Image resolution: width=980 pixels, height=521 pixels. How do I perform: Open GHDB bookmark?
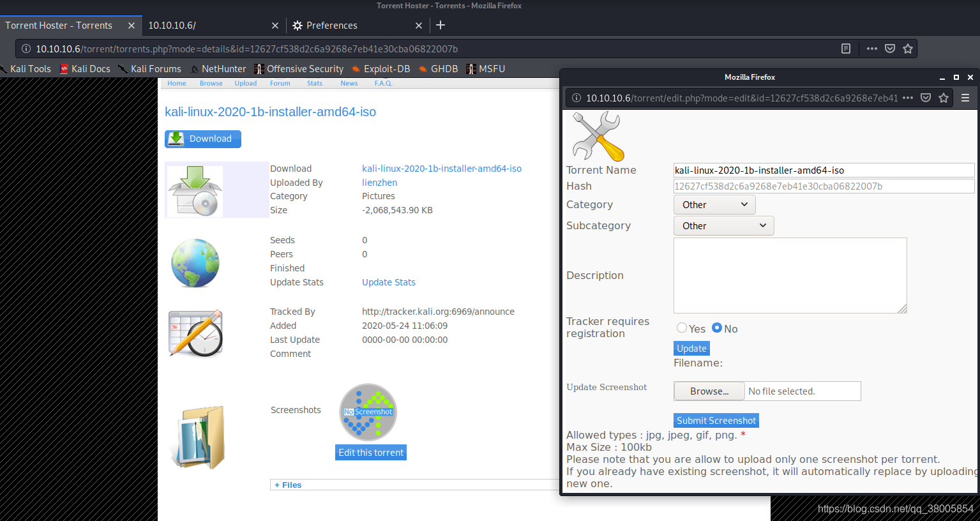click(x=438, y=69)
